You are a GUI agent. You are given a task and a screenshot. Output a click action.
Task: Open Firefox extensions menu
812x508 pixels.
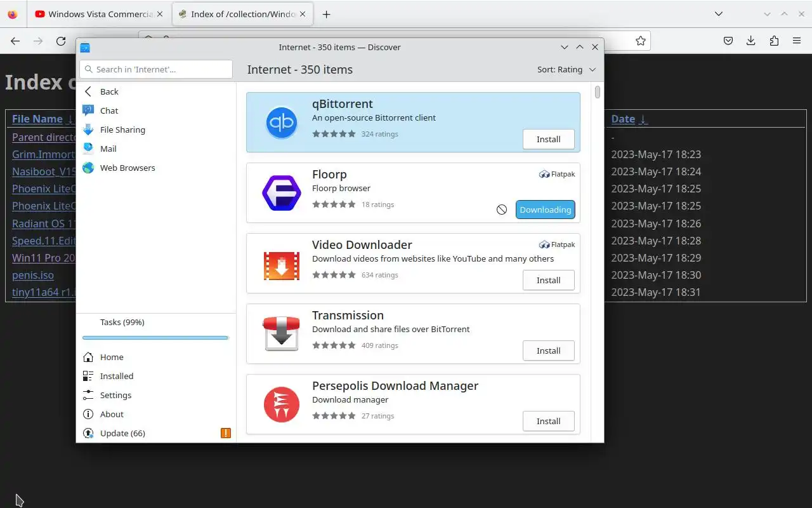coord(774,41)
